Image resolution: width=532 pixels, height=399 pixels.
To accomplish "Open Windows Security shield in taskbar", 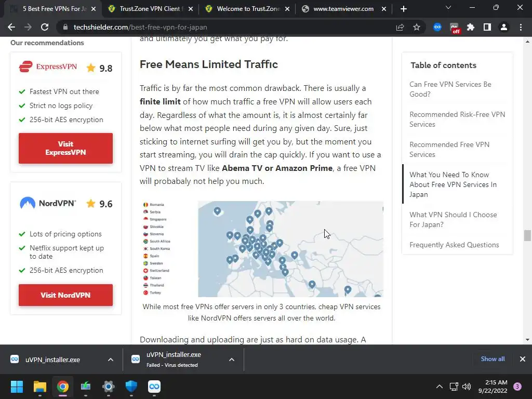I will [131, 387].
